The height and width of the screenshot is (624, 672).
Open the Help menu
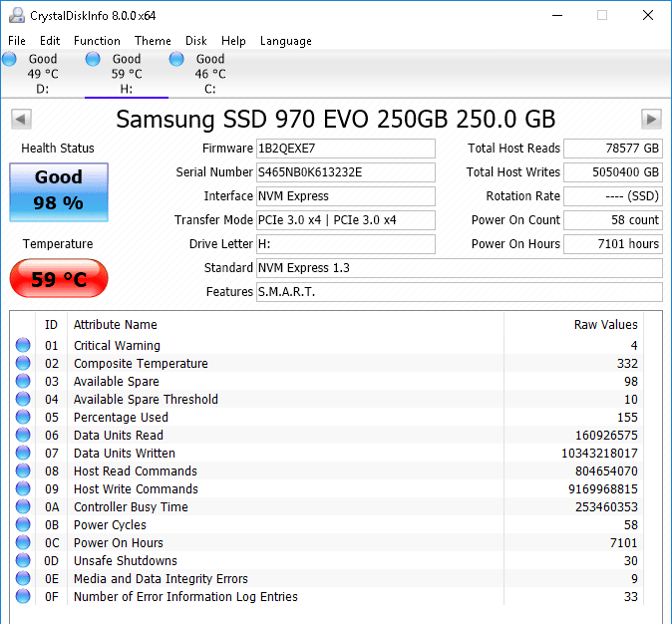tap(233, 41)
